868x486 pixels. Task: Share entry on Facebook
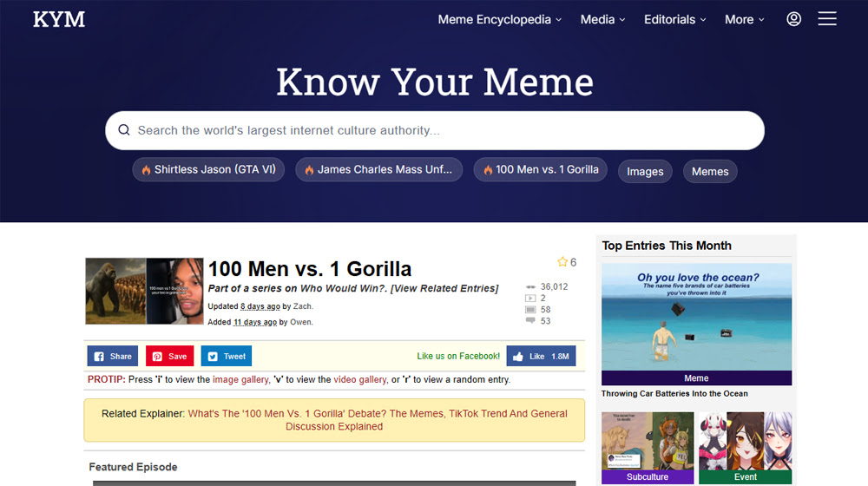[112, 356]
